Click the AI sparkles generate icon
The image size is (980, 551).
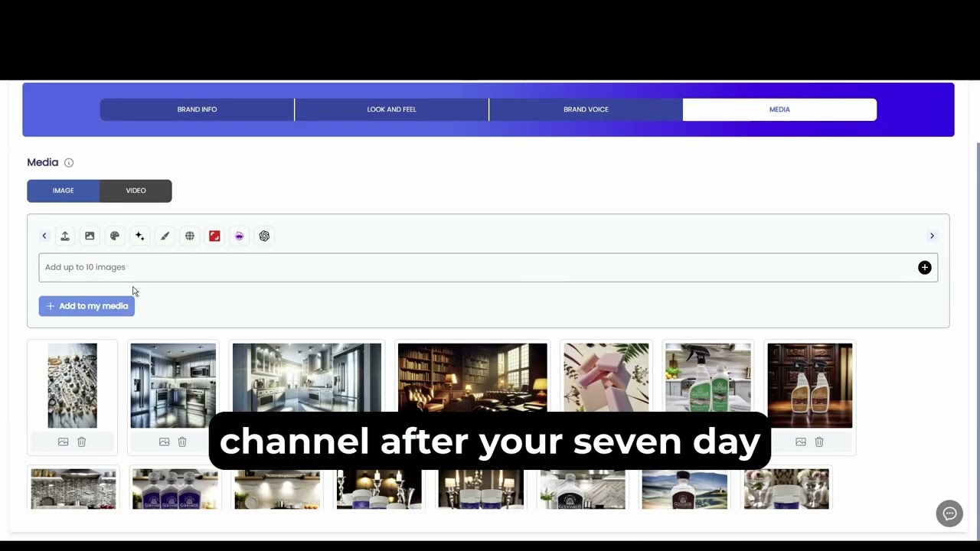[139, 236]
